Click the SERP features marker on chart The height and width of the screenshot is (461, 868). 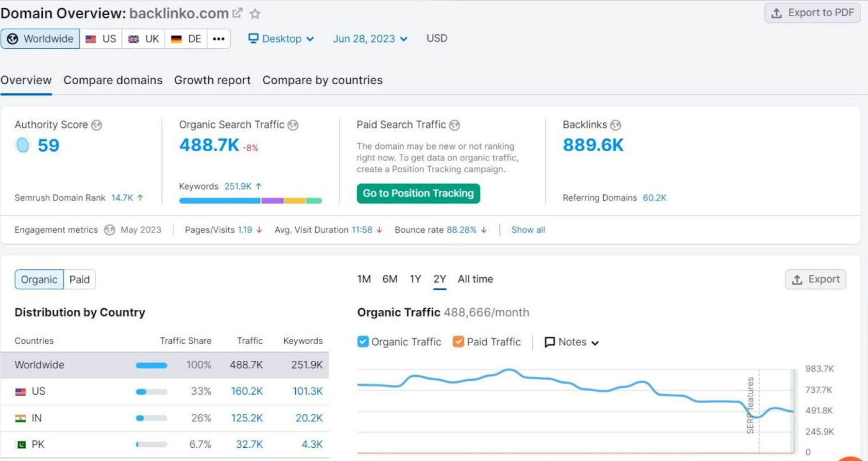pyautogui.click(x=750, y=405)
